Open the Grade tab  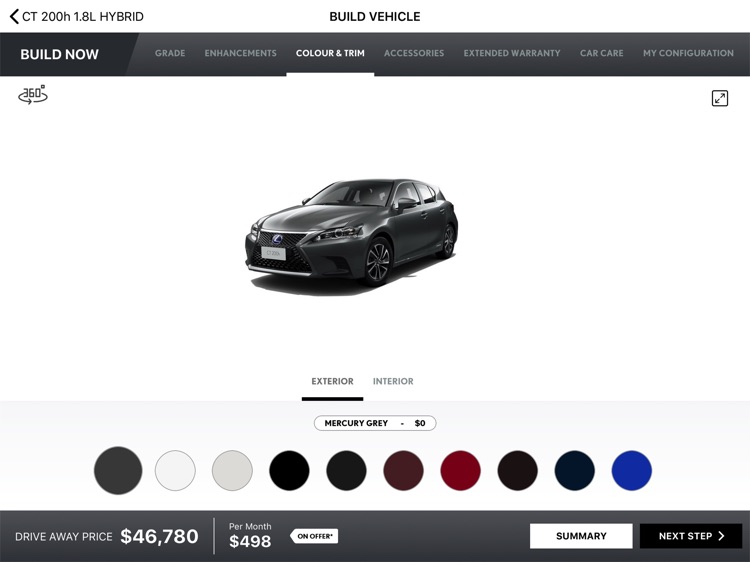(x=170, y=53)
